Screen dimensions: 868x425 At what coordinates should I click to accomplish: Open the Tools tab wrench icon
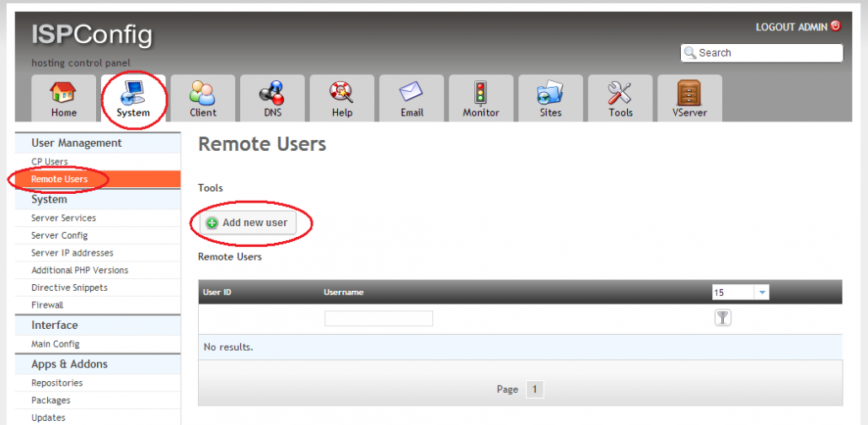pos(620,92)
